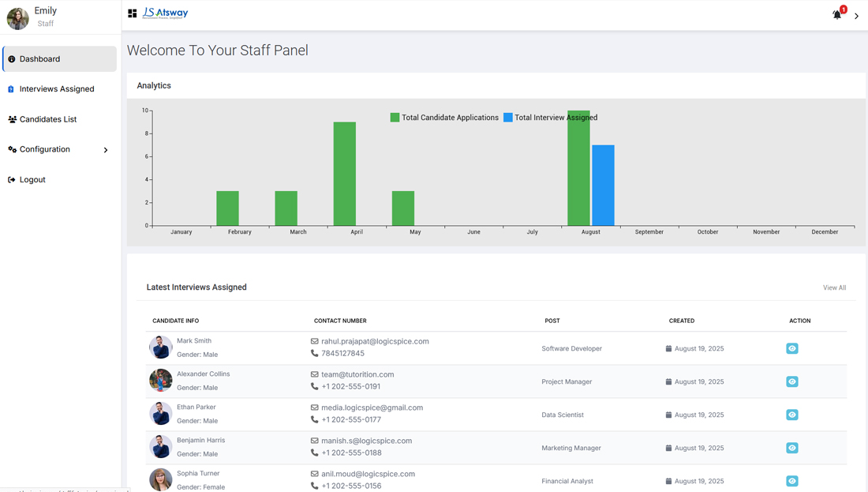View Mark Smith's interview via eye icon
The height and width of the screenshot is (492, 868).
click(x=791, y=348)
